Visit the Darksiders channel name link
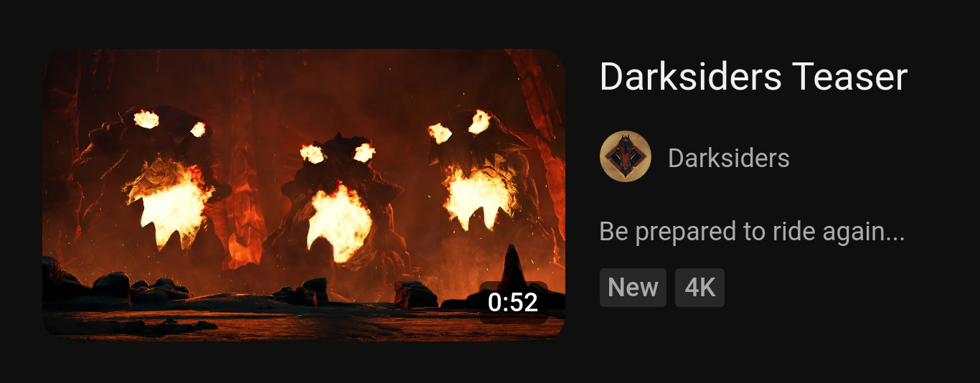This screenshot has height=383, width=980. (x=729, y=158)
